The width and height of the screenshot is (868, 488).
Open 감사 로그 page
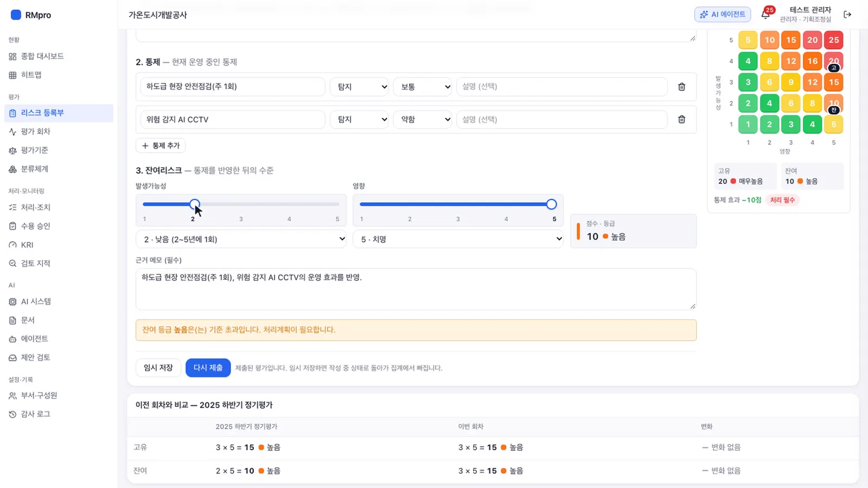(x=59, y=414)
